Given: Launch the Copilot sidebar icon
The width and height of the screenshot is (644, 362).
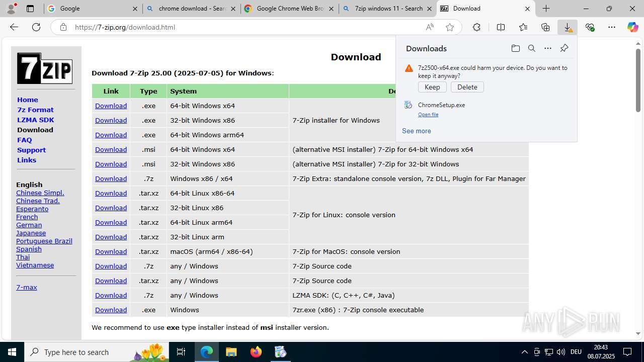Looking at the screenshot, I should tap(632, 27).
